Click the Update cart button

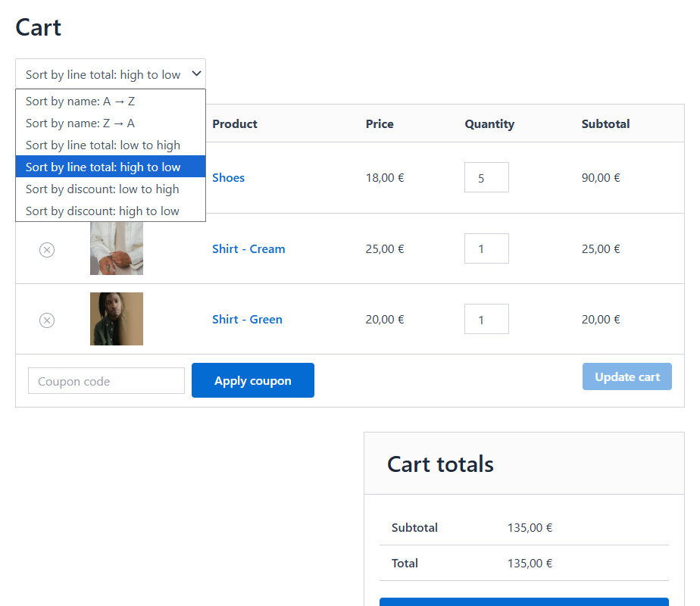[x=627, y=376]
